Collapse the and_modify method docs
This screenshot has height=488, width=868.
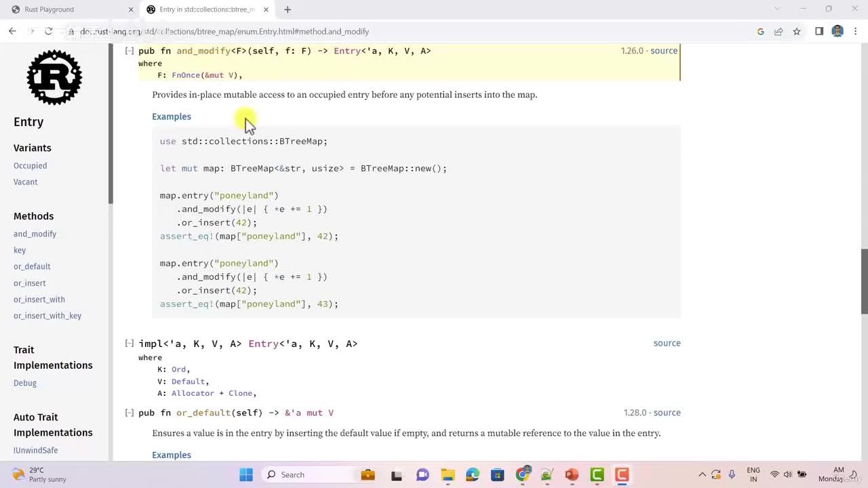click(130, 51)
